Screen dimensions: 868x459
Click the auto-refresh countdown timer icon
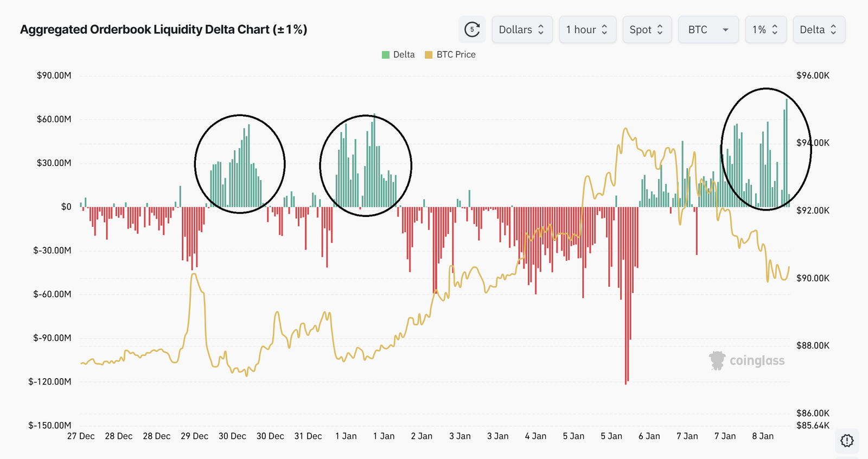pyautogui.click(x=472, y=29)
